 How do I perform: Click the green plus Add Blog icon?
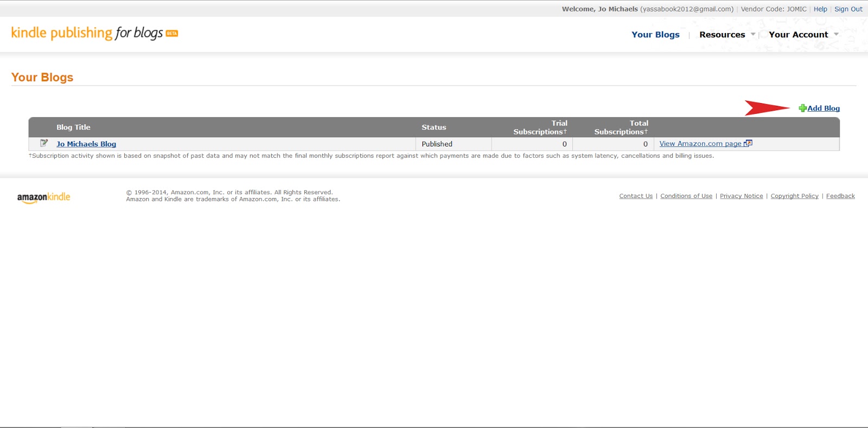pos(802,108)
